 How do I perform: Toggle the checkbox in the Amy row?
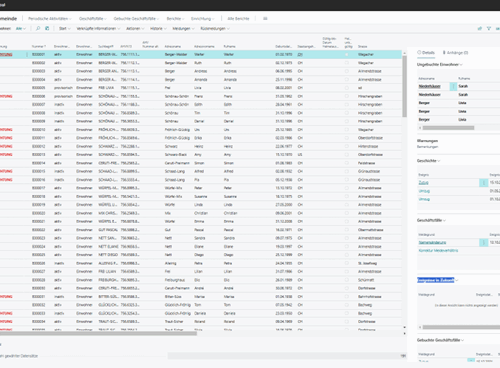tap(347, 155)
